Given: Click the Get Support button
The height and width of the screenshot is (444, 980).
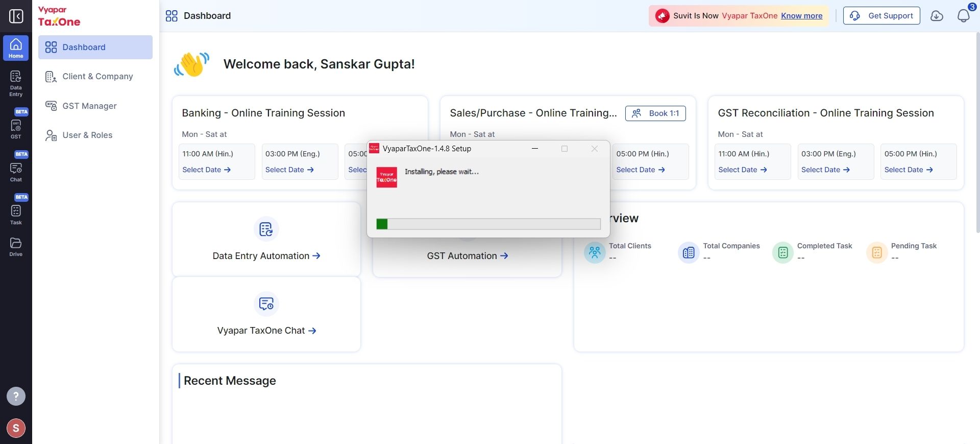Looking at the screenshot, I should point(881,16).
